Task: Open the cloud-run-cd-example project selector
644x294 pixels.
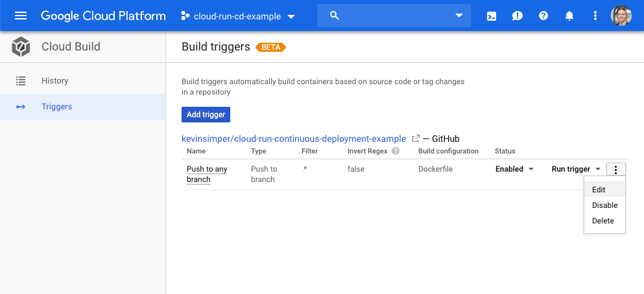Action: click(x=238, y=16)
